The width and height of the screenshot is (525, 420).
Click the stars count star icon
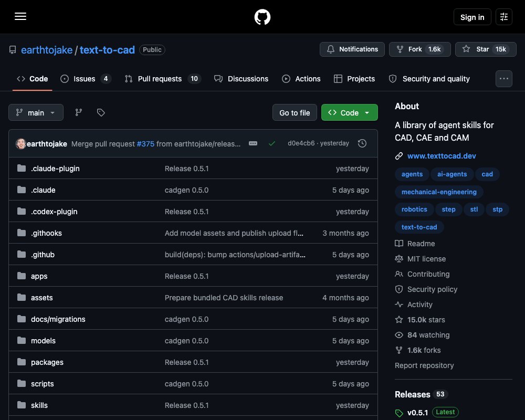coord(399,320)
